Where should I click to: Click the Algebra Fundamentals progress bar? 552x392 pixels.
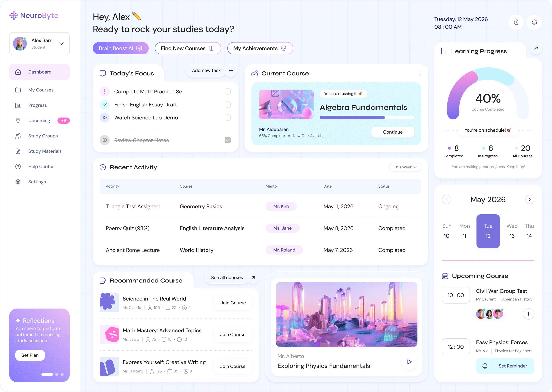pos(367,118)
